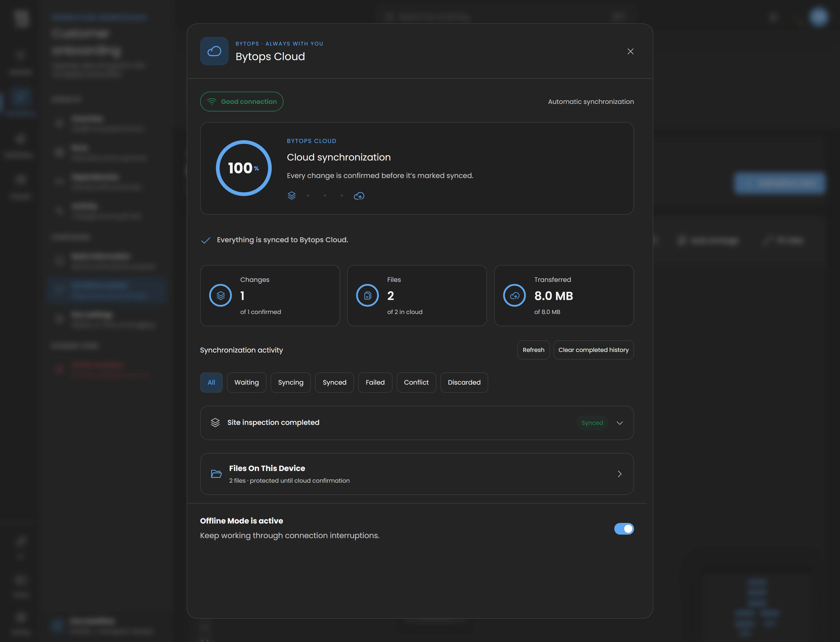Filter activity by Conflict
The height and width of the screenshot is (642, 840).
point(416,382)
